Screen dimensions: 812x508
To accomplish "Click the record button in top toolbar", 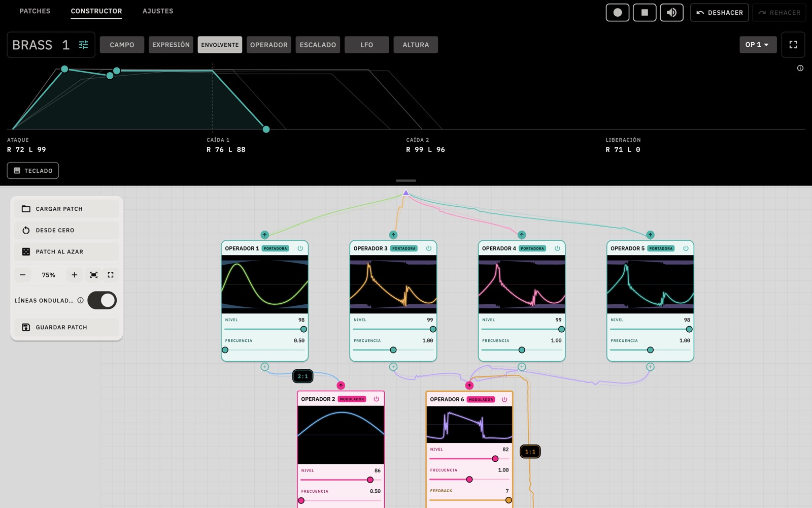I will click(x=617, y=13).
